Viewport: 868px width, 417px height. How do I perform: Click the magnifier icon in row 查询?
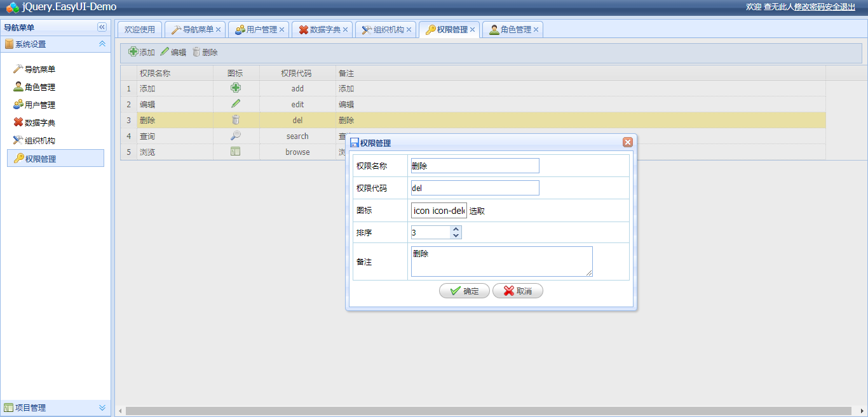236,135
